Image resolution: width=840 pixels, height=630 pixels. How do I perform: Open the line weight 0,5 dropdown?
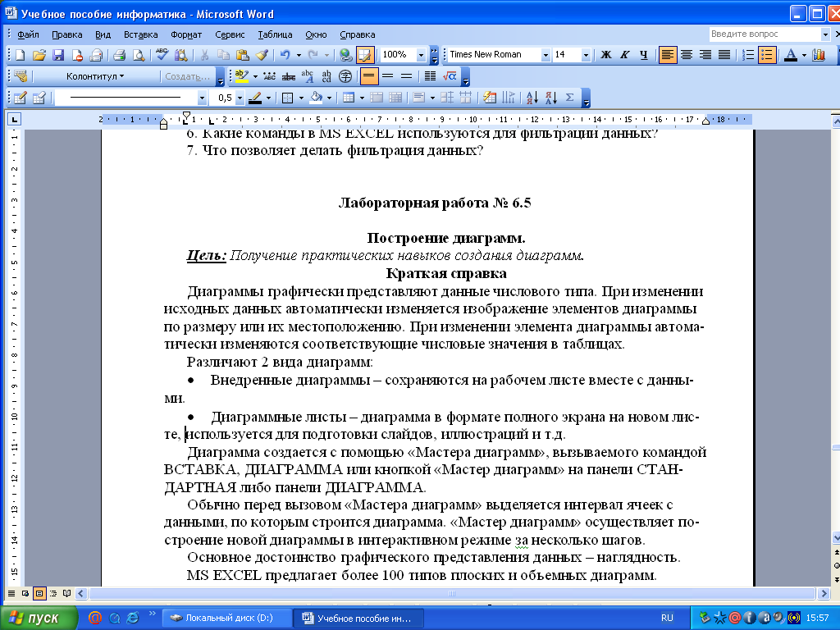point(240,98)
